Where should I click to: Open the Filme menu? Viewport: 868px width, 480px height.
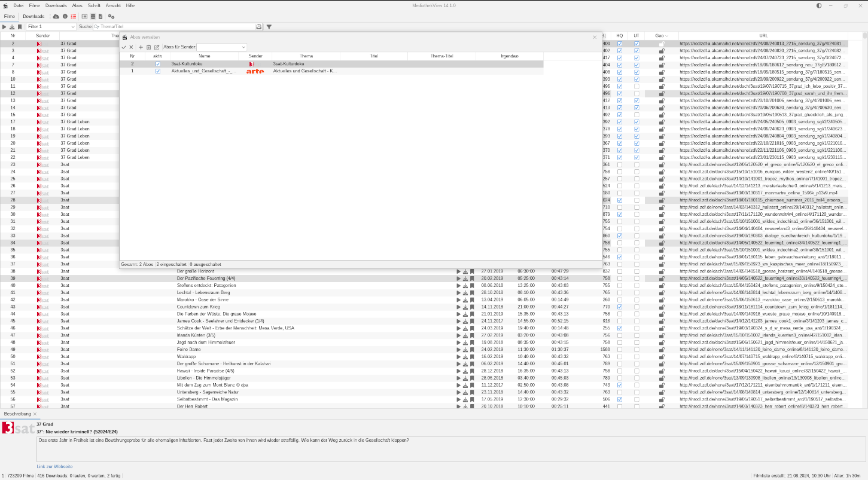pos(35,5)
